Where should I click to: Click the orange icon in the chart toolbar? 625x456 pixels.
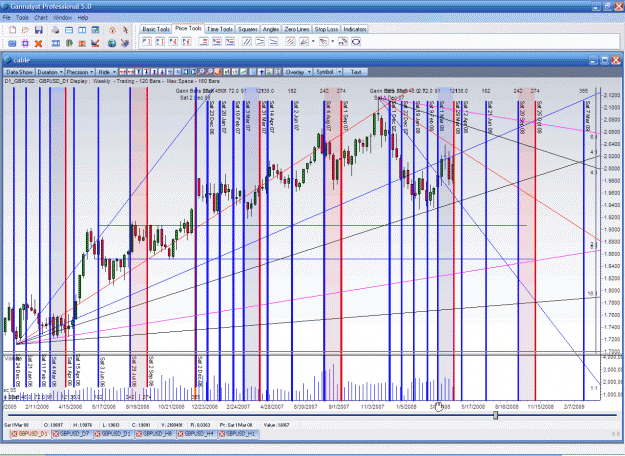pos(218,72)
